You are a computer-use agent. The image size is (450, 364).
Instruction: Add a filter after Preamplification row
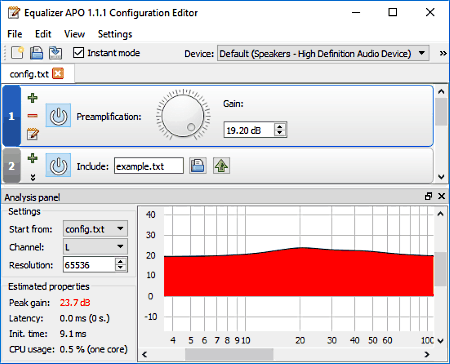[32, 98]
